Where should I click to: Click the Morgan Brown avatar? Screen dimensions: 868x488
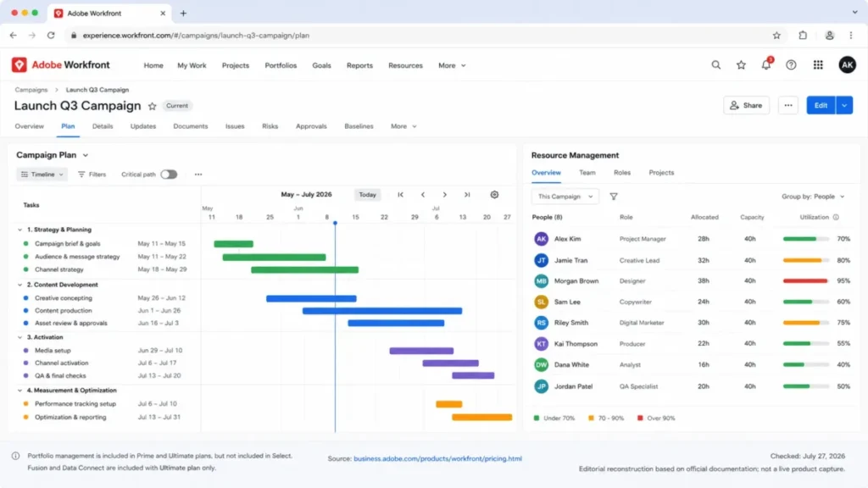541,281
